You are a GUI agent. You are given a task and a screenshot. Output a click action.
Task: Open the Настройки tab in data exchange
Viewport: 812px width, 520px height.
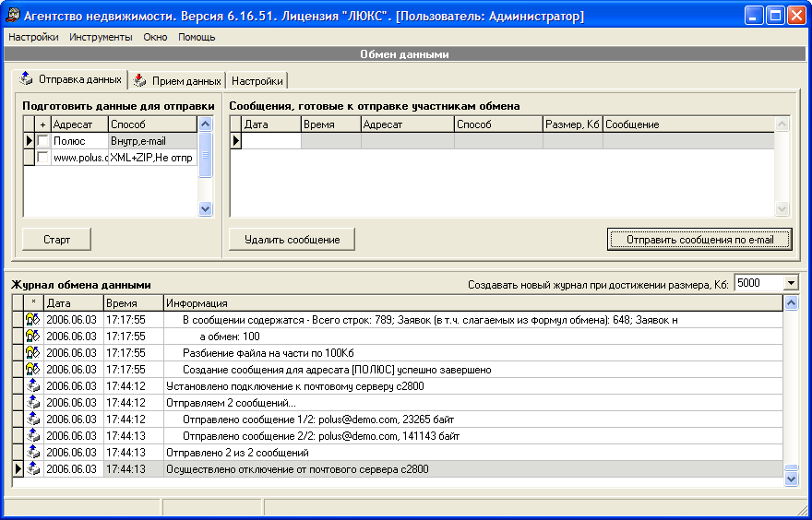coord(257,81)
